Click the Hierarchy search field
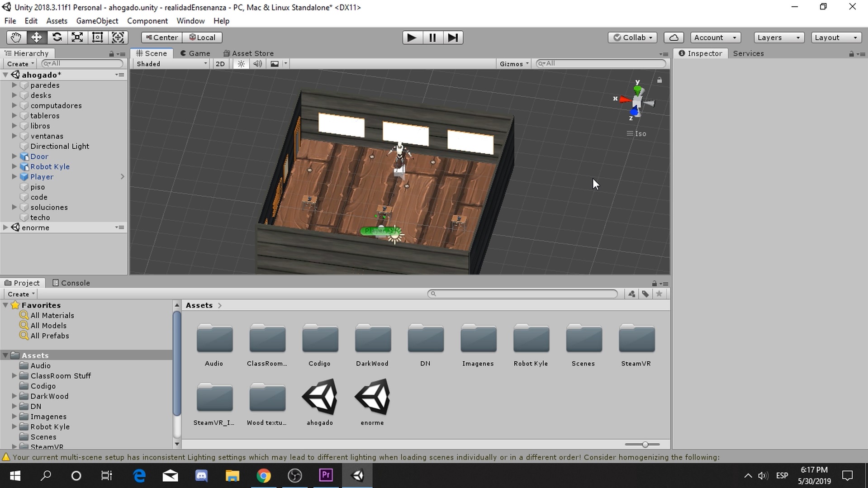 pos(82,64)
